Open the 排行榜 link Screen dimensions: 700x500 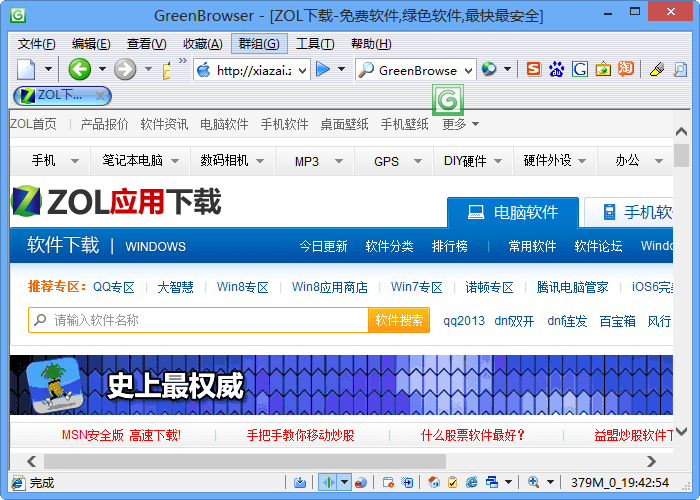[x=450, y=246]
